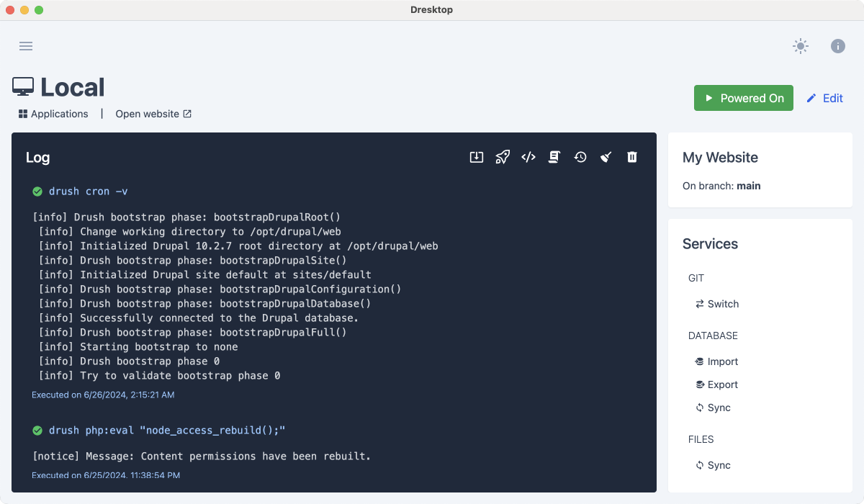
Task: Open the Applications view
Action: (x=53, y=114)
